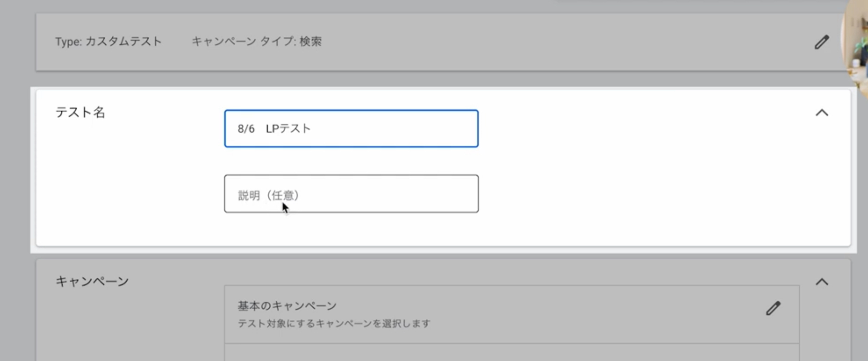
Task: Click the キャンペーン section heading
Action: 92,281
